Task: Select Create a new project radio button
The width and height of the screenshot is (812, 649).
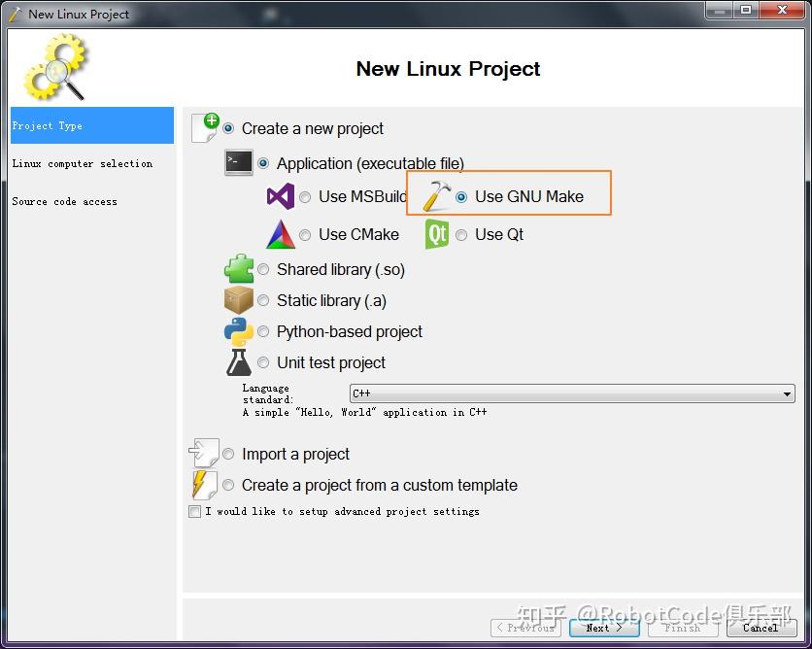Action: tap(228, 128)
